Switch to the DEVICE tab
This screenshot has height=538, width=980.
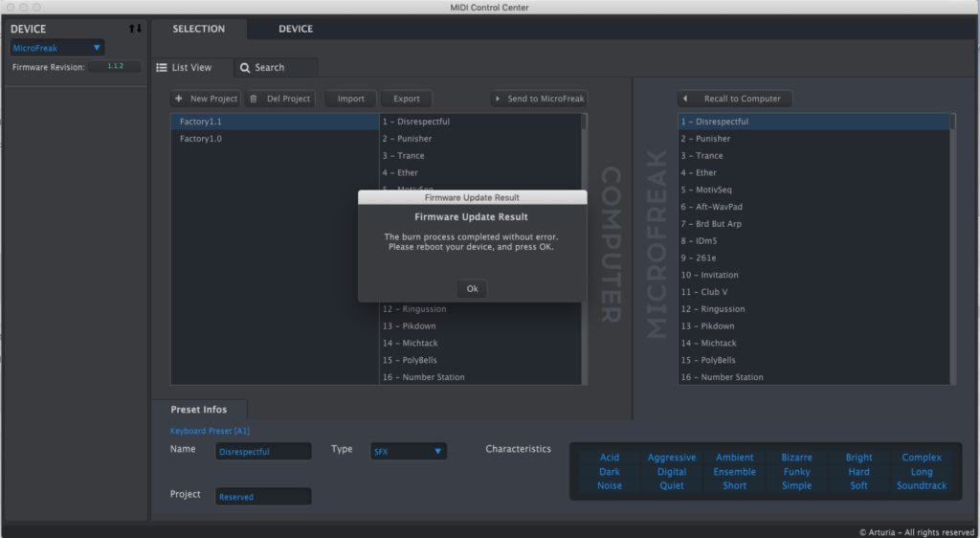pyautogui.click(x=296, y=29)
